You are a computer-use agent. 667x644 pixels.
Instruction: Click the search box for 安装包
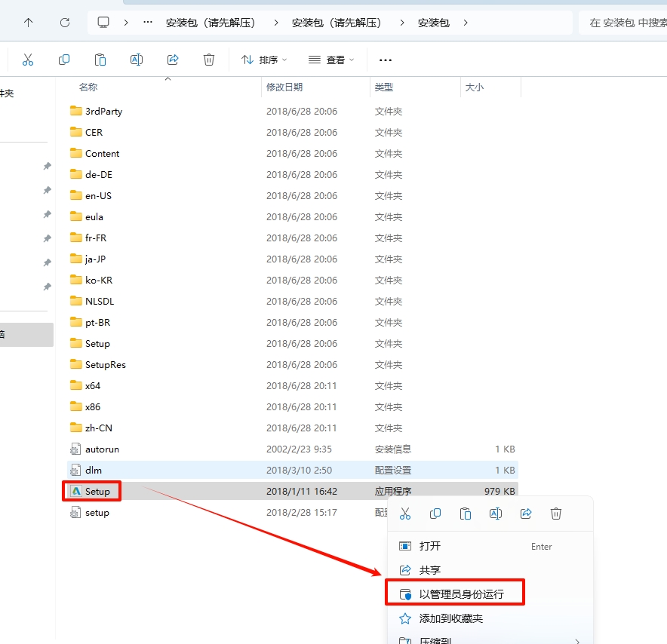(625, 23)
